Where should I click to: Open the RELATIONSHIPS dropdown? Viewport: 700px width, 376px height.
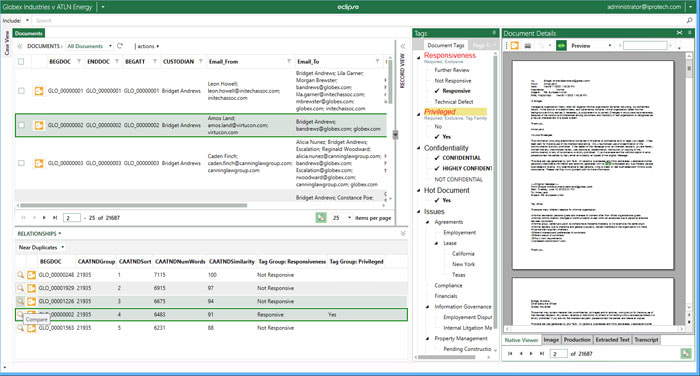[x=39, y=234]
